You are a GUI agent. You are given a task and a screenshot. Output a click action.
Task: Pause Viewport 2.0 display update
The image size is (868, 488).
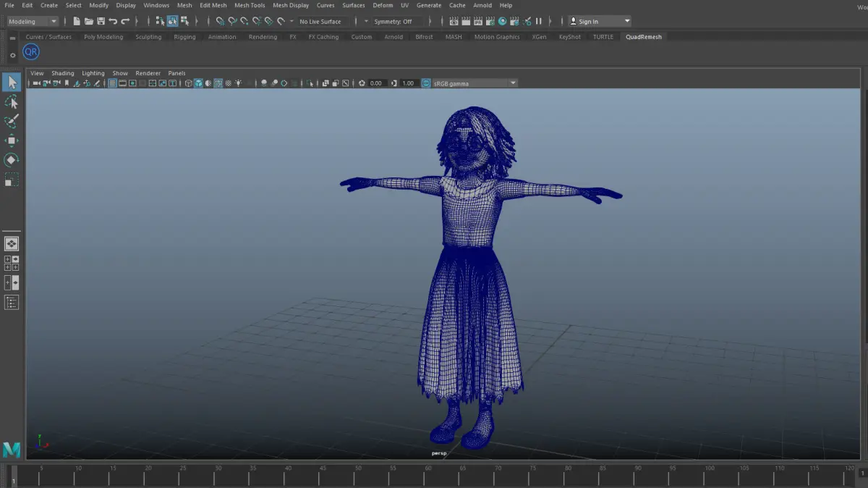[x=539, y=21]
